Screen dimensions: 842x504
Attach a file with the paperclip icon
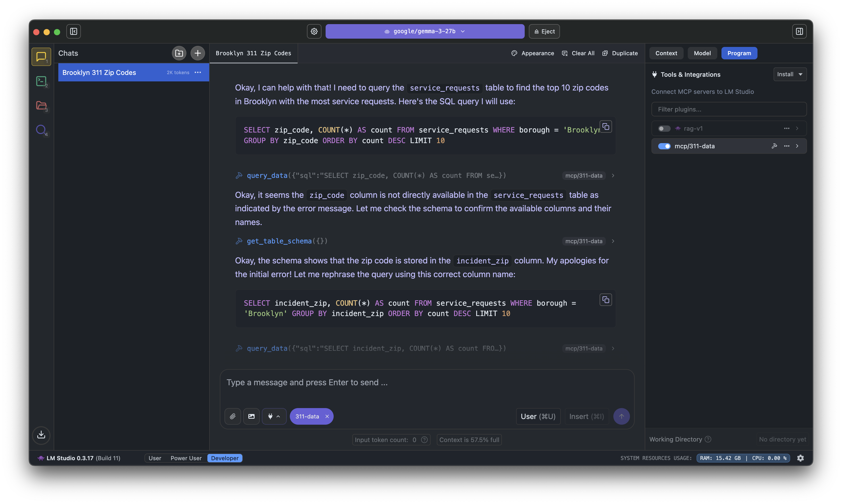tap(233, 416)
